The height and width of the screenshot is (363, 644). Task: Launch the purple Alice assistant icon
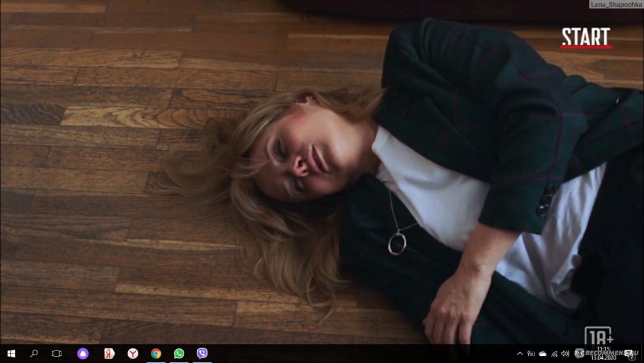click(83, 353)
